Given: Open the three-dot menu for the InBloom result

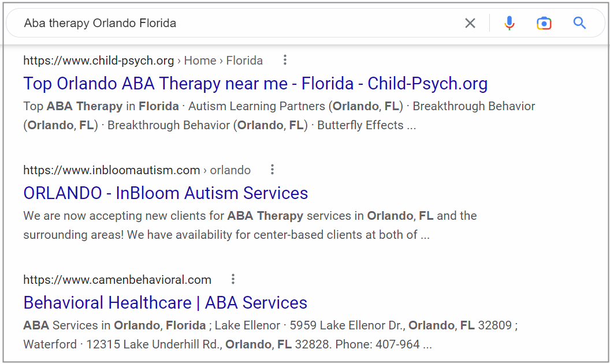Looking at the screenshot, I should [272, 169].
